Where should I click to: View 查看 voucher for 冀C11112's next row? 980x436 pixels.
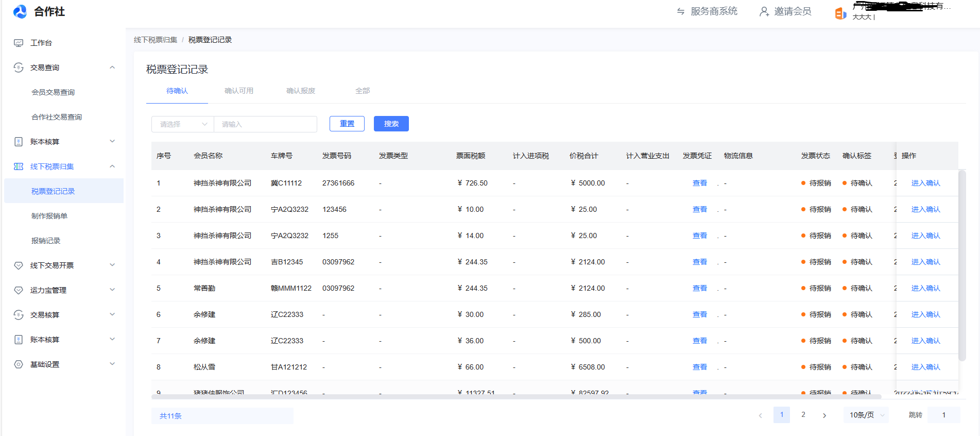point(700,209)
